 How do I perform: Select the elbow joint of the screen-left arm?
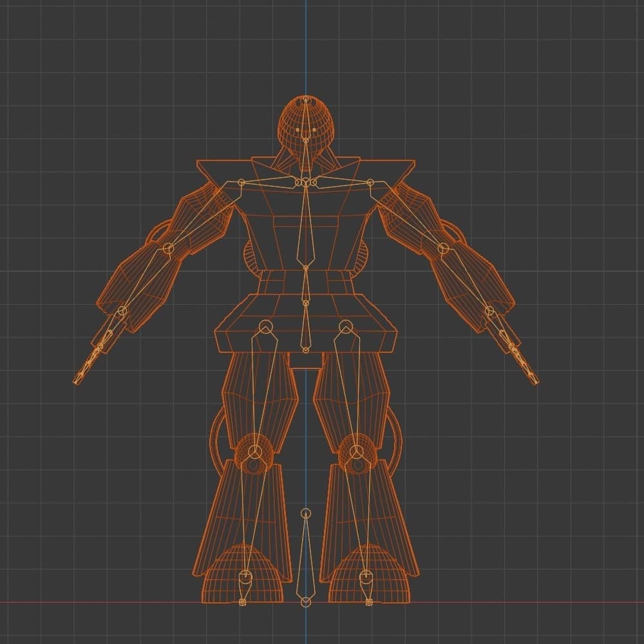[169, 248]
